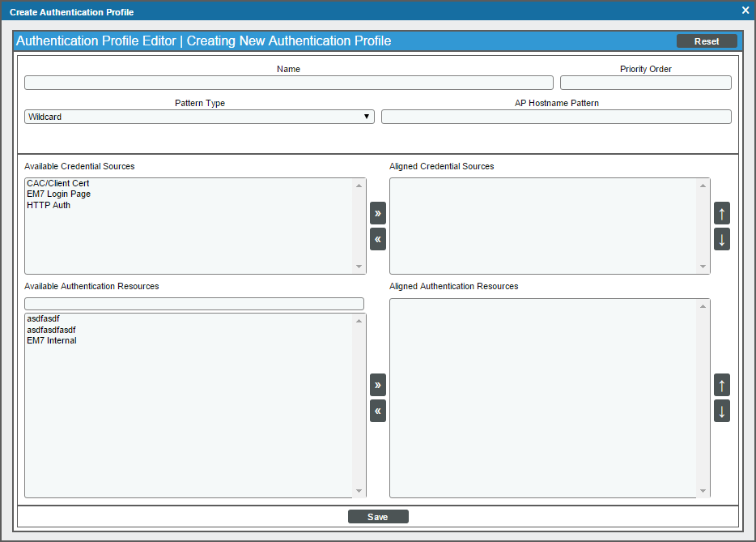
Task: Select the EM7 Internal authentication resource
Action: click(x=52, y=340)
